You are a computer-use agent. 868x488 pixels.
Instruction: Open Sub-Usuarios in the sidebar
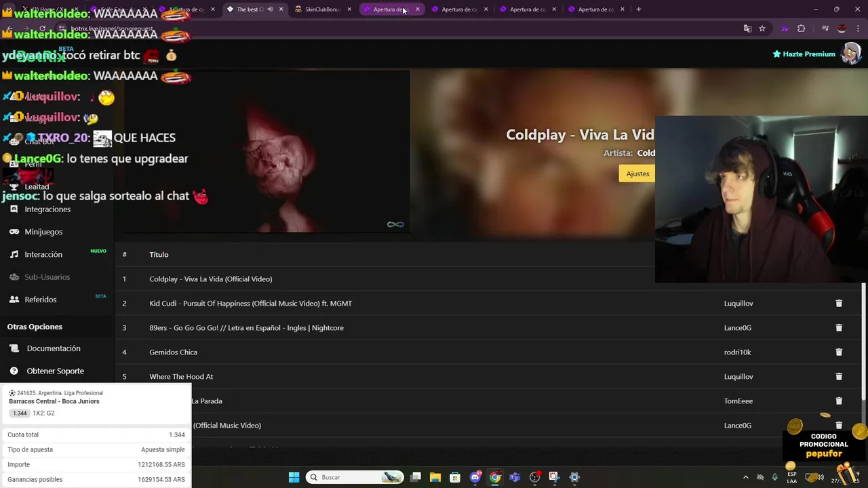coord(47,277)
